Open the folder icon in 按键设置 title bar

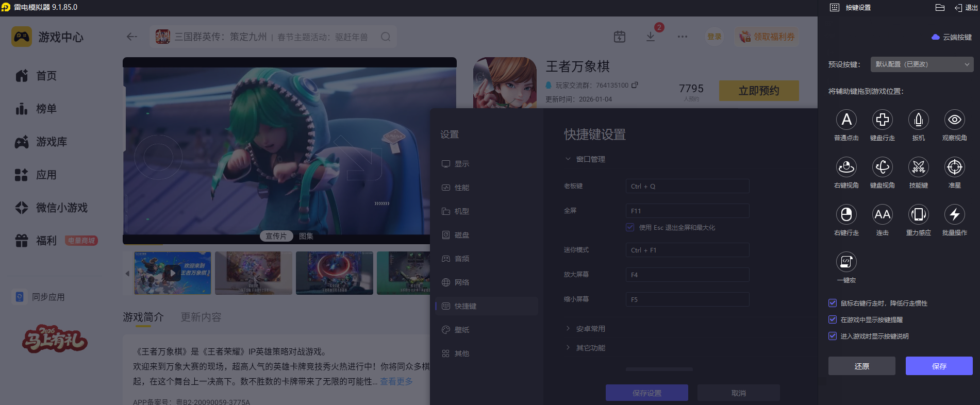point(940,8)
